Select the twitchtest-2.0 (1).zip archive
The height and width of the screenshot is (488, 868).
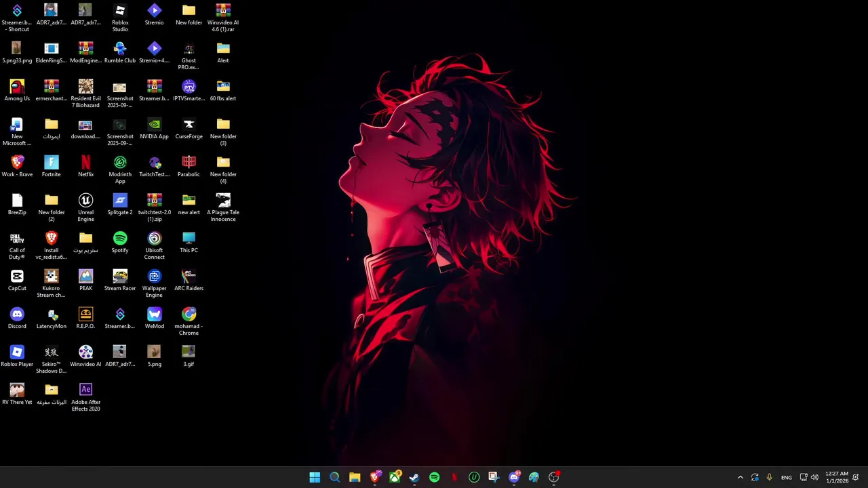(154, 207)
